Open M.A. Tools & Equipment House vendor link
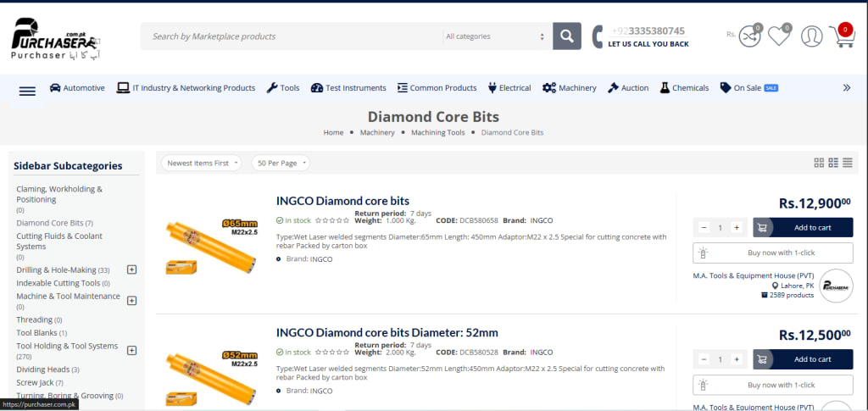 (x=754, y=275)
